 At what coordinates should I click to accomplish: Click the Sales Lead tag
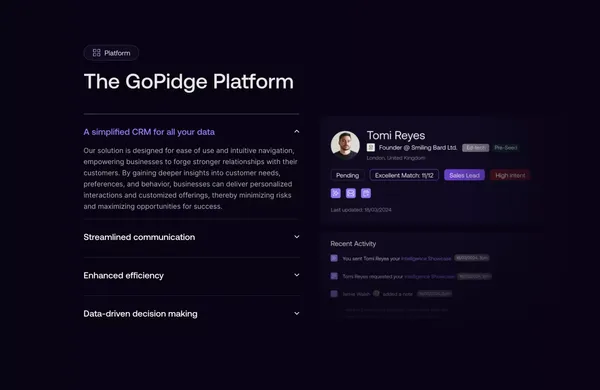coord(464,175)
